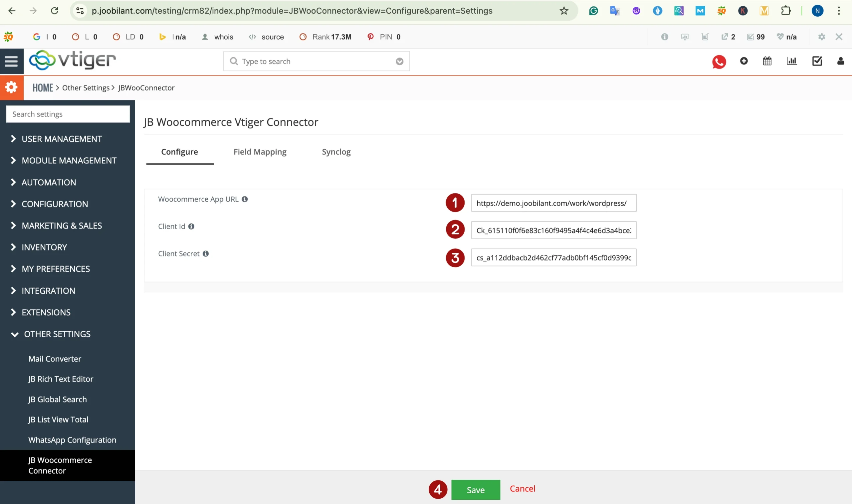Click the Cancel link
Image resolution: width=852 pixels, height=504 pixels.
click(522, 489)
